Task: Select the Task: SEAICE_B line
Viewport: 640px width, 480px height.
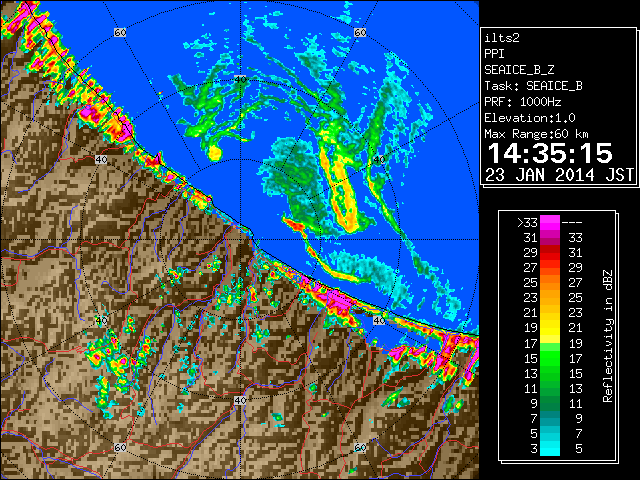Action: [x=533, y=86]
